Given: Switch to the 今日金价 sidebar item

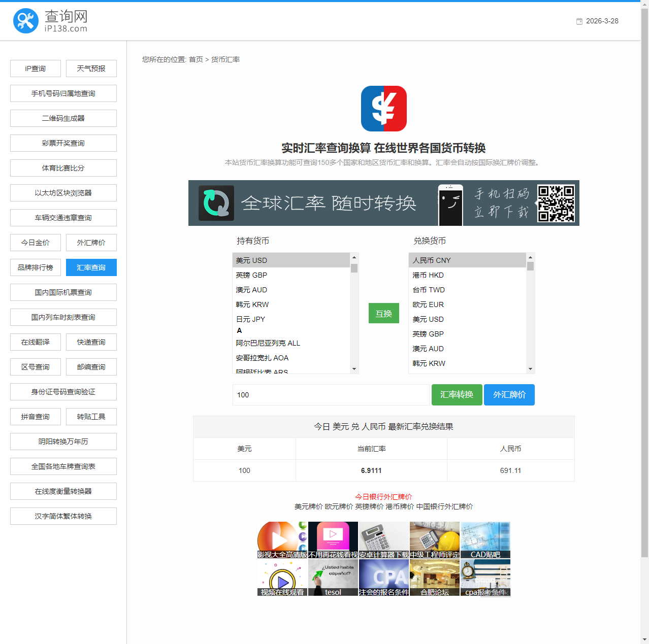Looking at the screenshot, I should [x=35, y=243].
